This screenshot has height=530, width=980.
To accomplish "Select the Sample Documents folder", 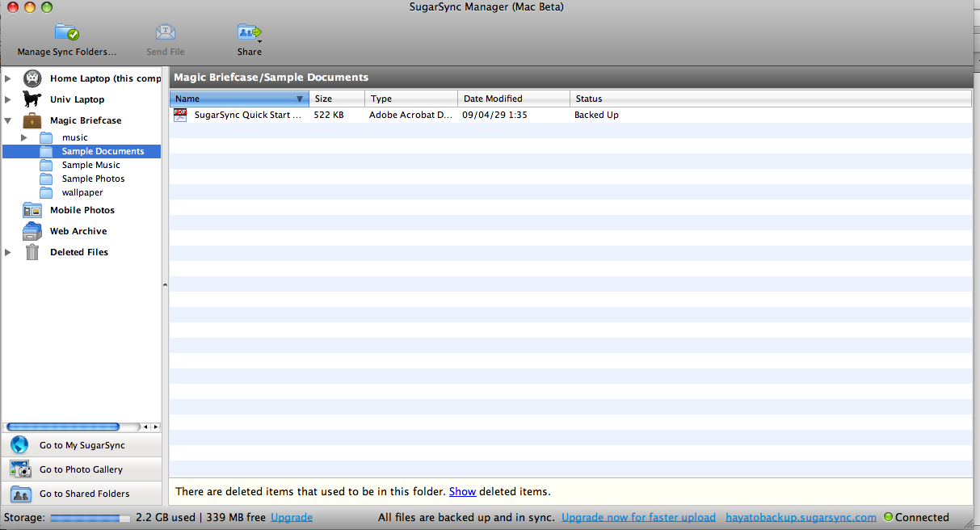I will tap(103, 151).
